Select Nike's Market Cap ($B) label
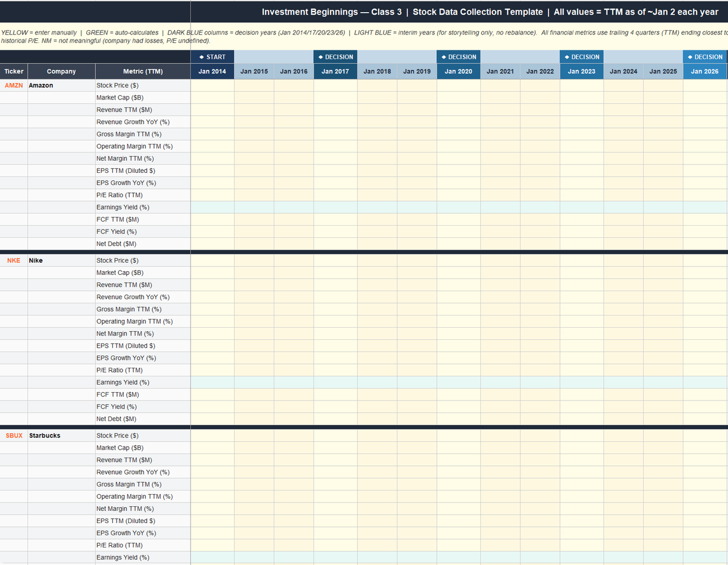The width and height of the screenshot is (728, 565). tap(143, 272)
